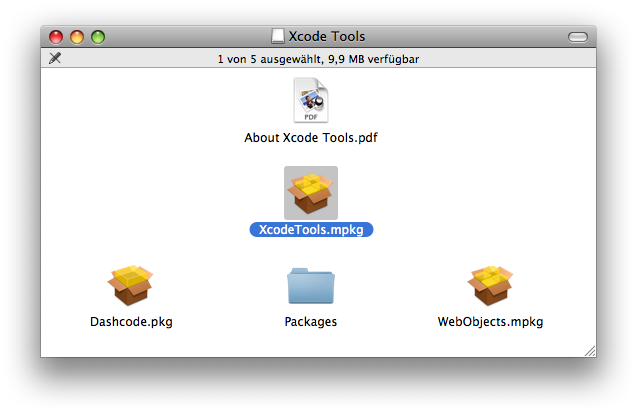Viewport: 637px width, 413px height.
Task: Click the status bar showing 9,9 MB verfügbar
Action: (318, 59)
